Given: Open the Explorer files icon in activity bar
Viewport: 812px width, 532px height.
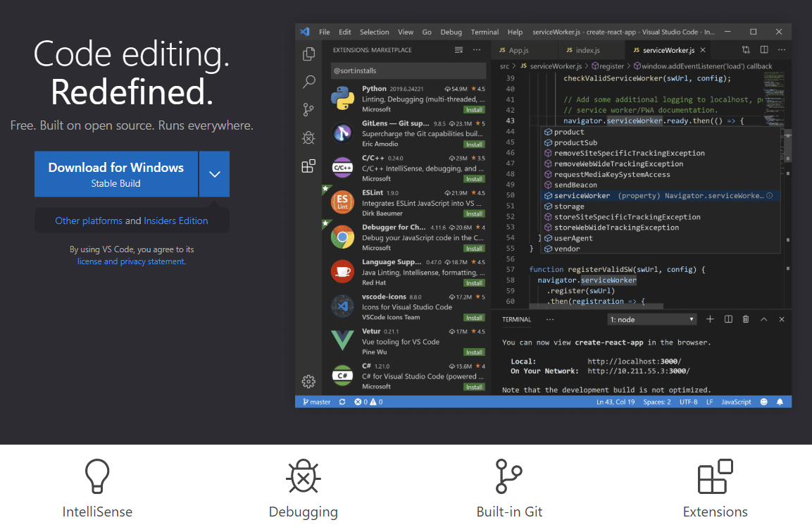Looking at the screenshot, I should pos(308,54).
